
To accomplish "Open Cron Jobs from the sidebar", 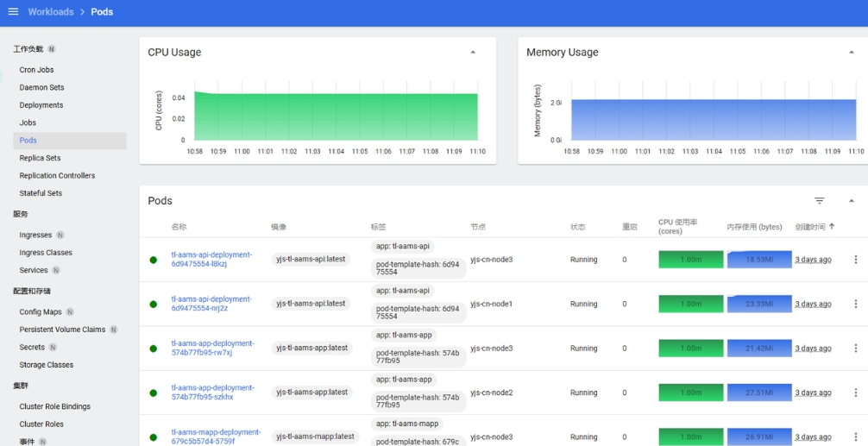I will (x=36, y=70).
